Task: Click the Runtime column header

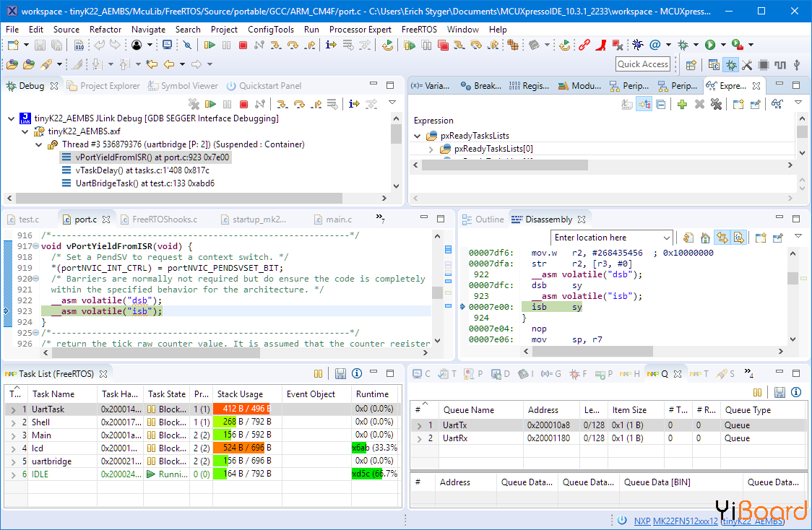Action: click(376, 394)
